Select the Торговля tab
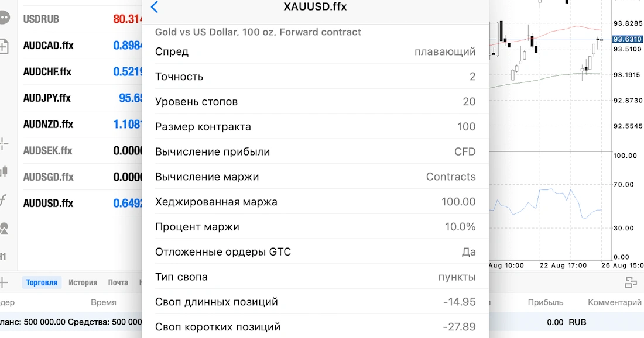 click(42, 282)
